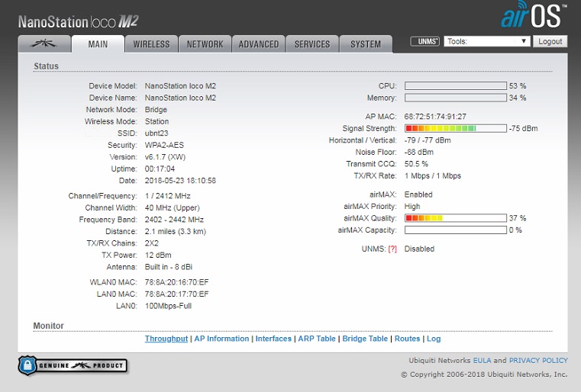
Task: Click the Logout button
Action: [x=550, y=41]
